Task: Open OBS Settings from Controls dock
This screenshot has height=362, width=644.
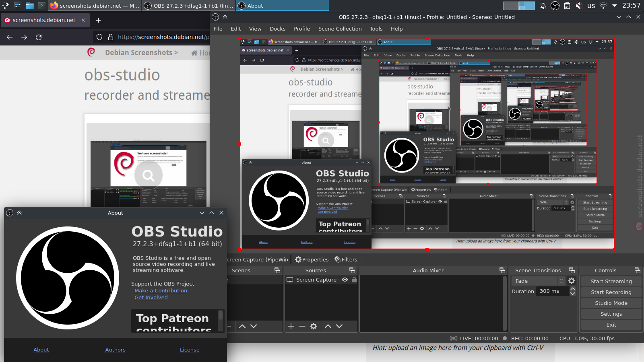Action: click(611, 314)
